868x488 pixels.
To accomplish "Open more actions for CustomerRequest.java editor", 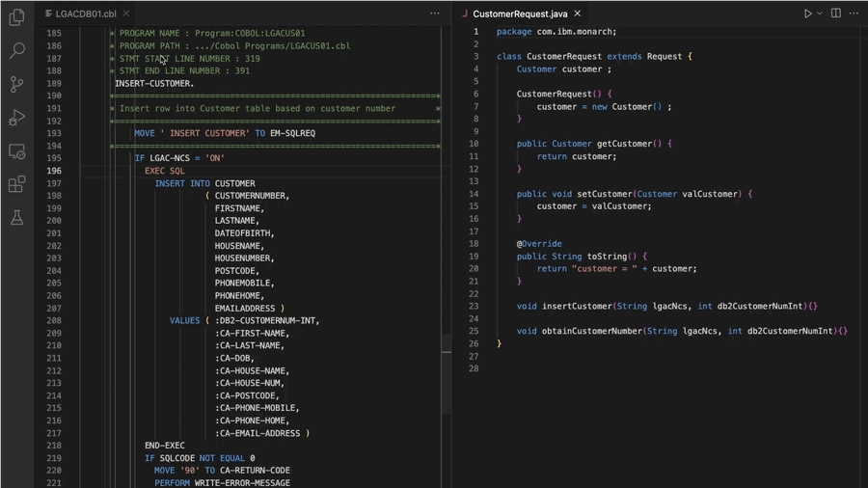I will point(854,14).
